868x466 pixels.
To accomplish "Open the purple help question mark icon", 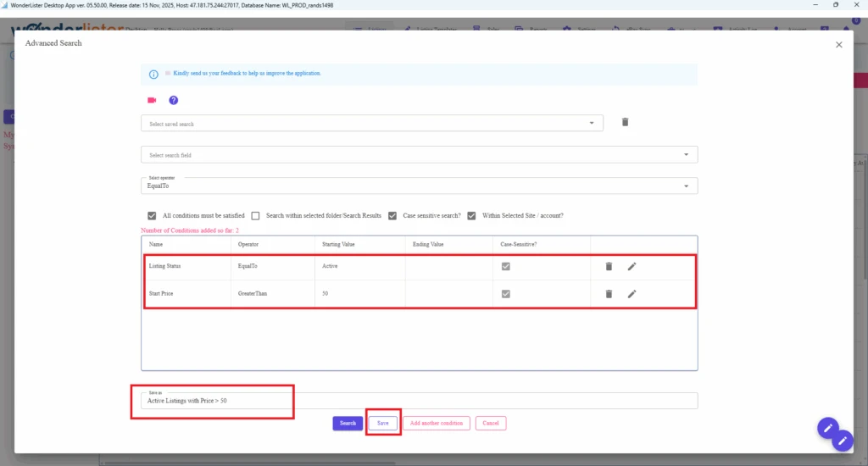I will tap(173, 100).
